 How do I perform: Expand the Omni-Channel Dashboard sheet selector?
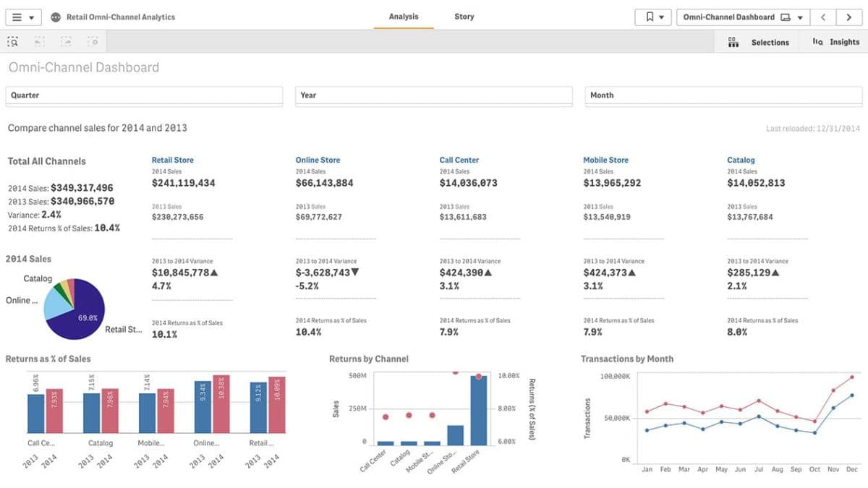pyautogui.click(x=743, y=17)
